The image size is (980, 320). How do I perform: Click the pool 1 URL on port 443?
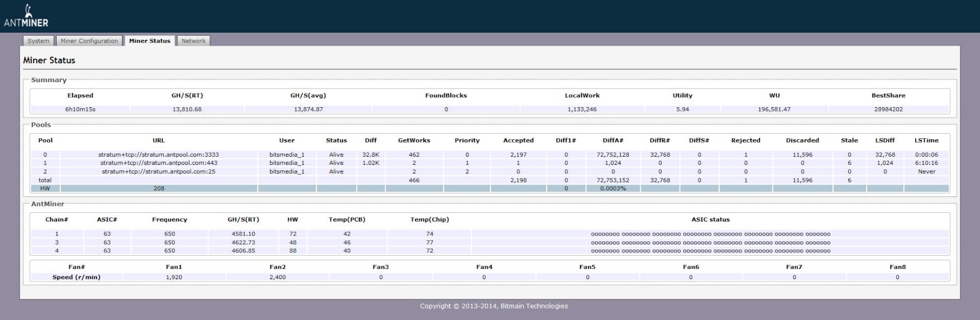(x=158, y=163)
